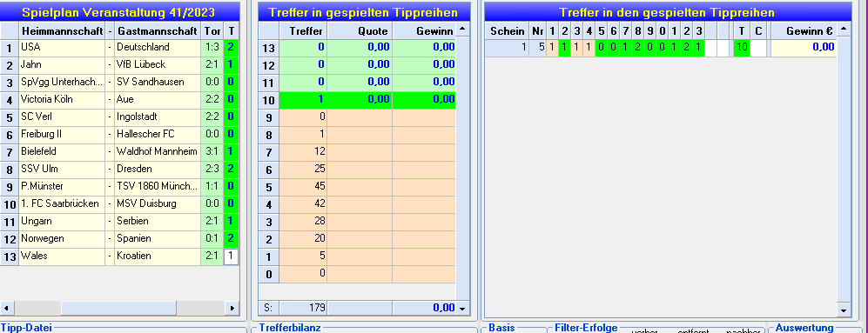Click the Quote column header
The image size is (868, 333).
(x=360, y=31)
